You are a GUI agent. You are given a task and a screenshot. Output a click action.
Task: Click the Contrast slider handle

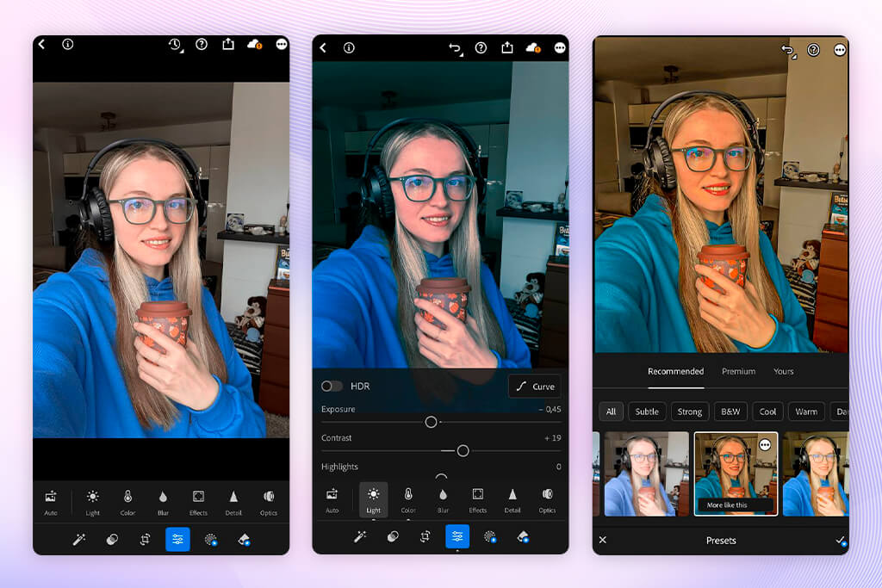click(463, 451)
